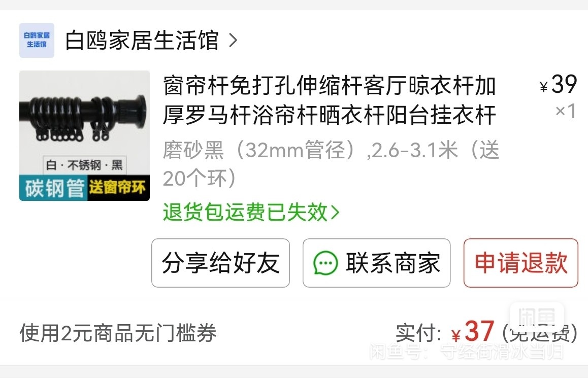Image resolution: width=588 pixels, height=386 pixels.
Task: View the 磨砂黑 32mm specification text
Action: (x=331, y=164)
